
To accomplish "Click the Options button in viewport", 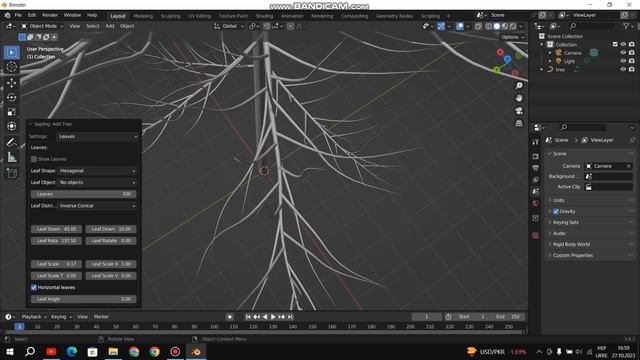I will coord(513,37).
